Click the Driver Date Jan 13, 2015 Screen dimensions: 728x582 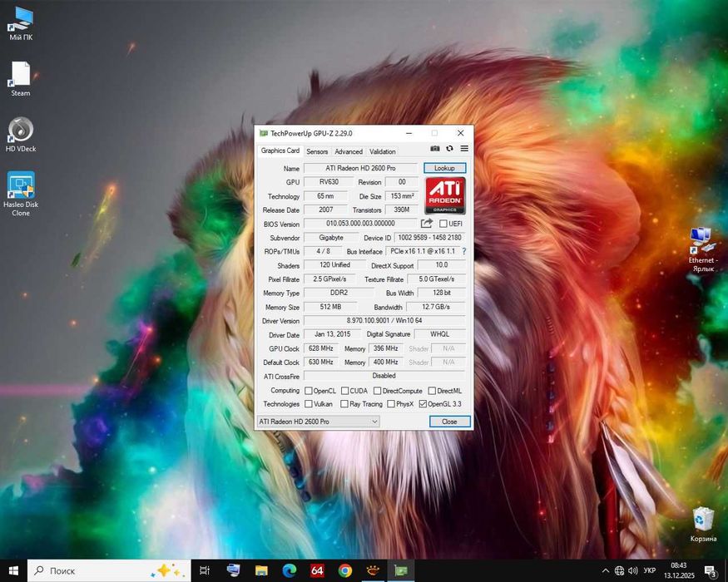(x=333, y=334)
